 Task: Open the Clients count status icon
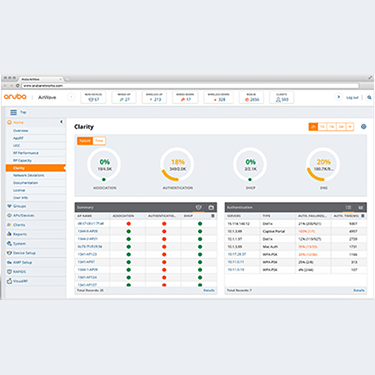pos(282,97)
